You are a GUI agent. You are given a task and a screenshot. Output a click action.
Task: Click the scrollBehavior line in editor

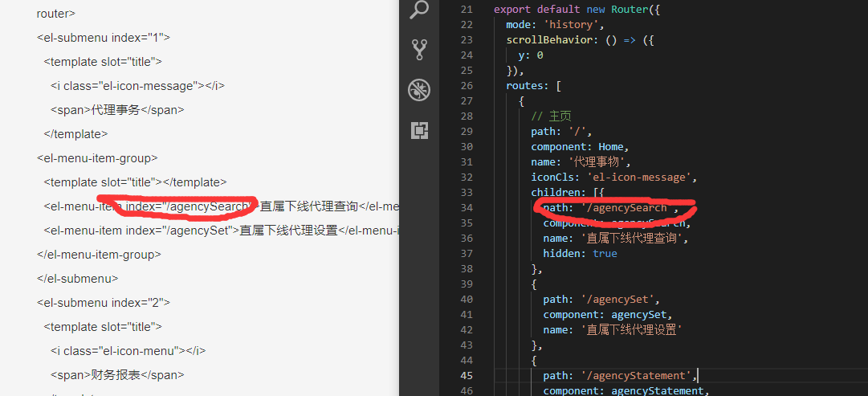pyautogui.click(x=581, y=40)
